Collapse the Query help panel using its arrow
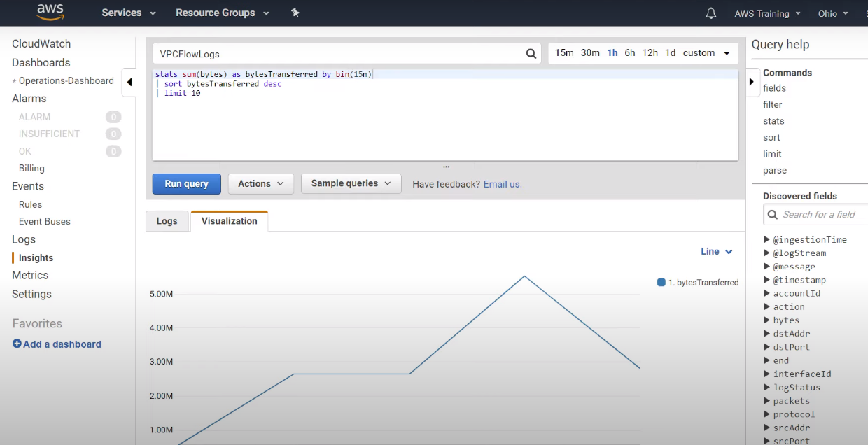Screen dimensions: 868x445 point(751,81)
